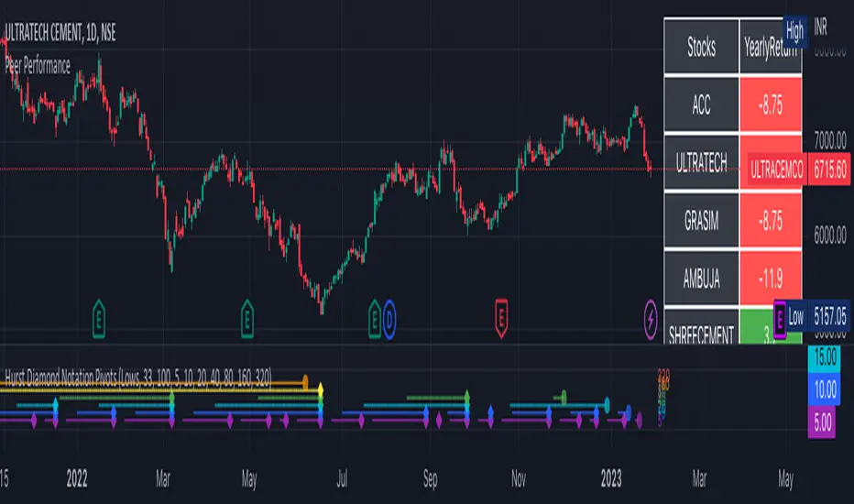Select the AMBUJA cell in peer table
This screenshot has height=504, width=854.
pyautogui.click(x=701, y=279)
